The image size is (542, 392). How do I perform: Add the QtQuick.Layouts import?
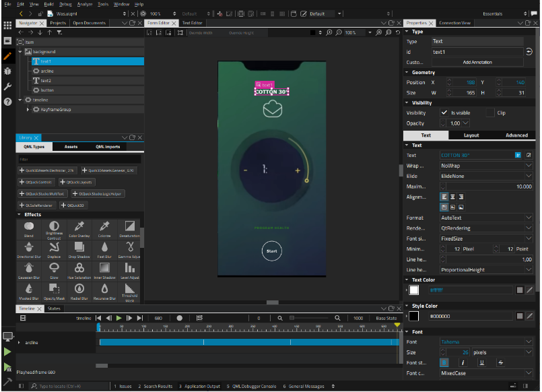76,182
